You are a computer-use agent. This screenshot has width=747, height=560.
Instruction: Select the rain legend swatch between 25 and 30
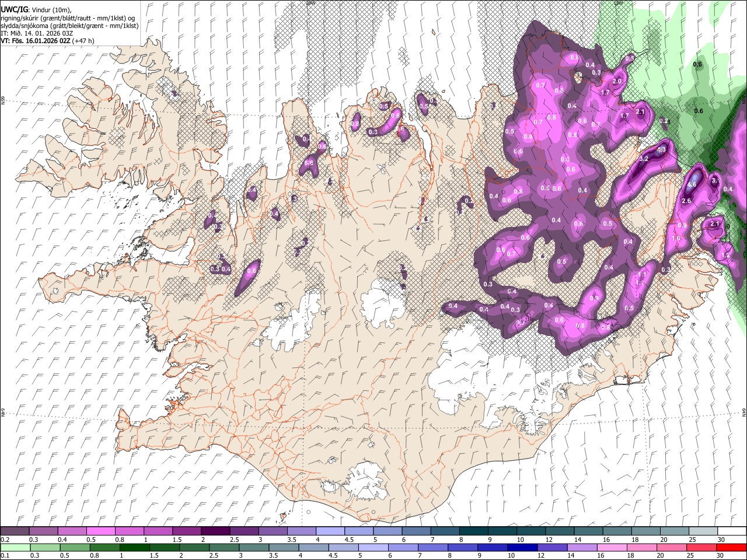tap(703, 547)
